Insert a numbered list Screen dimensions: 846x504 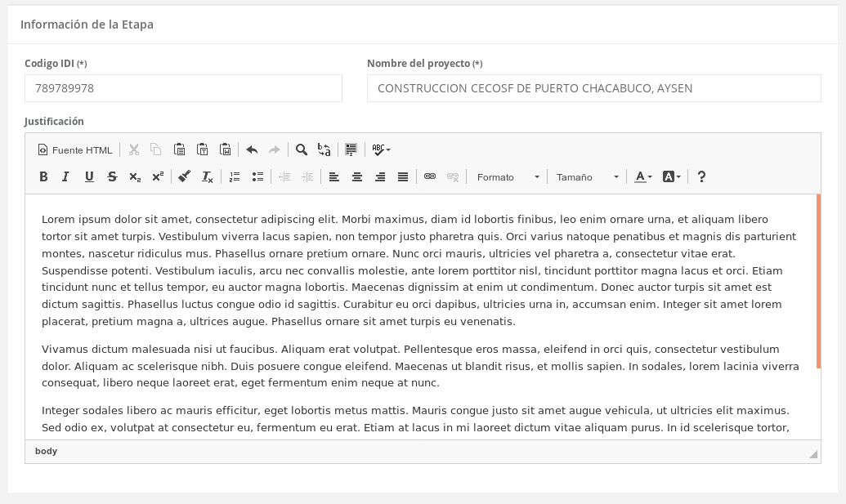(x=235, y=176)
